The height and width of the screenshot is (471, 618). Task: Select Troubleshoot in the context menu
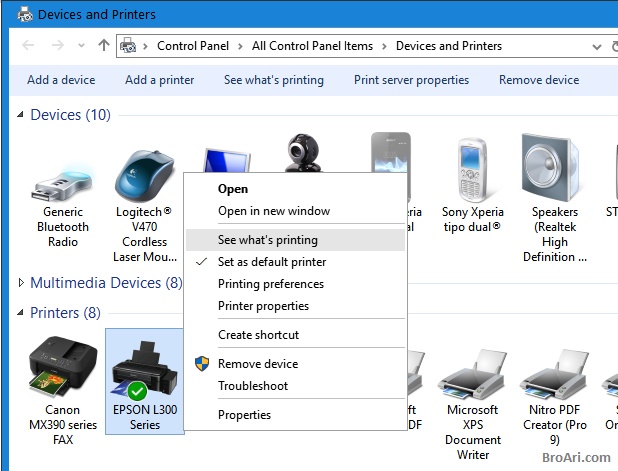tap(253, 386)
